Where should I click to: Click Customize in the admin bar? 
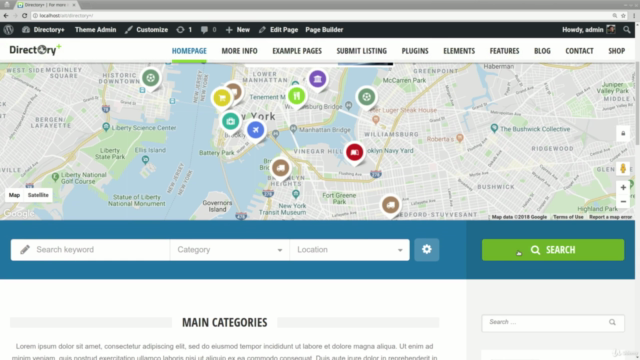[147, 30]
